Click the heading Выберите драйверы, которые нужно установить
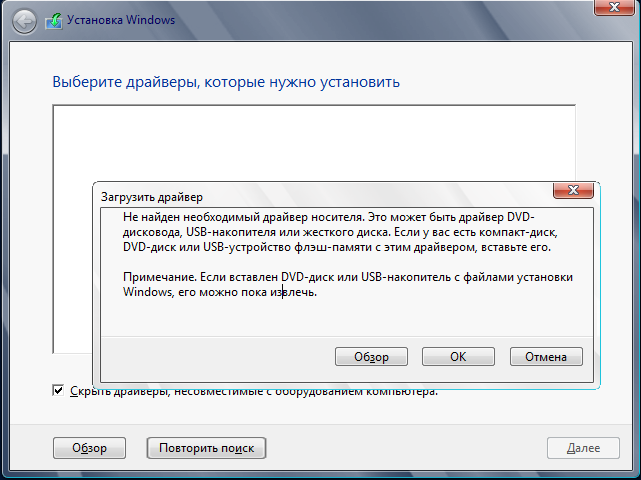Image resolution: width=641 pixels, height=480 pixels. pos(226,82)
